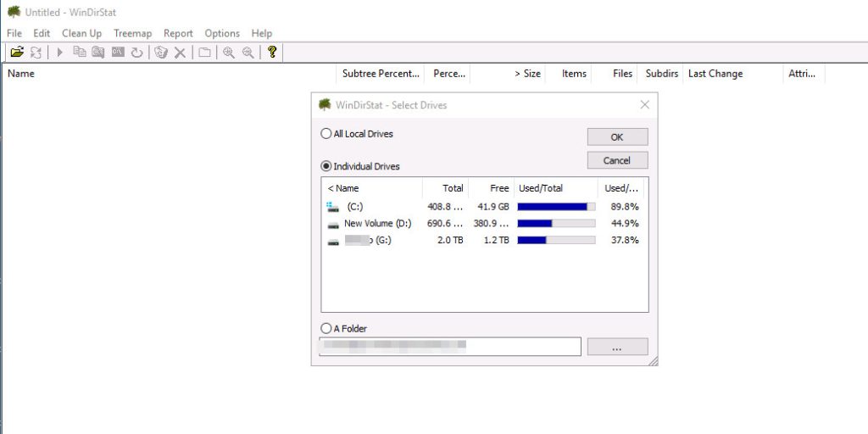The width and height of the screenshot is (868, 434).
Task: Sort the drive list by Free column
Action: [499, 188]
